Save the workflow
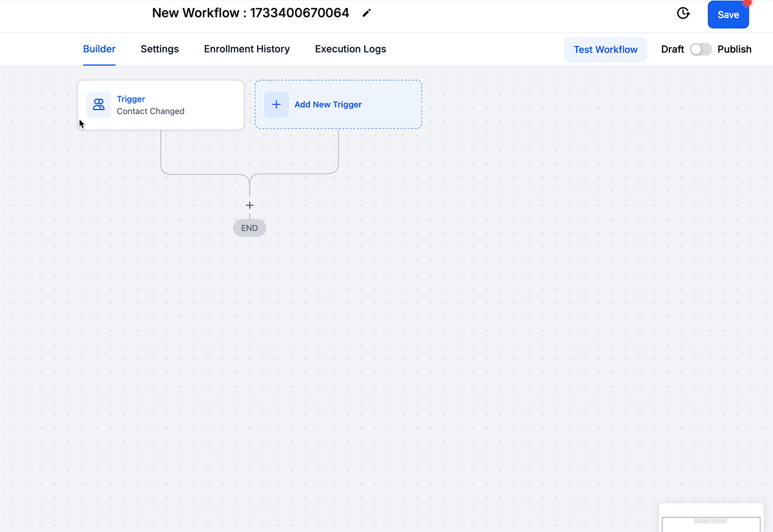Screen dimensions: 773x532 pyautogui.click(x=728, y=15)
